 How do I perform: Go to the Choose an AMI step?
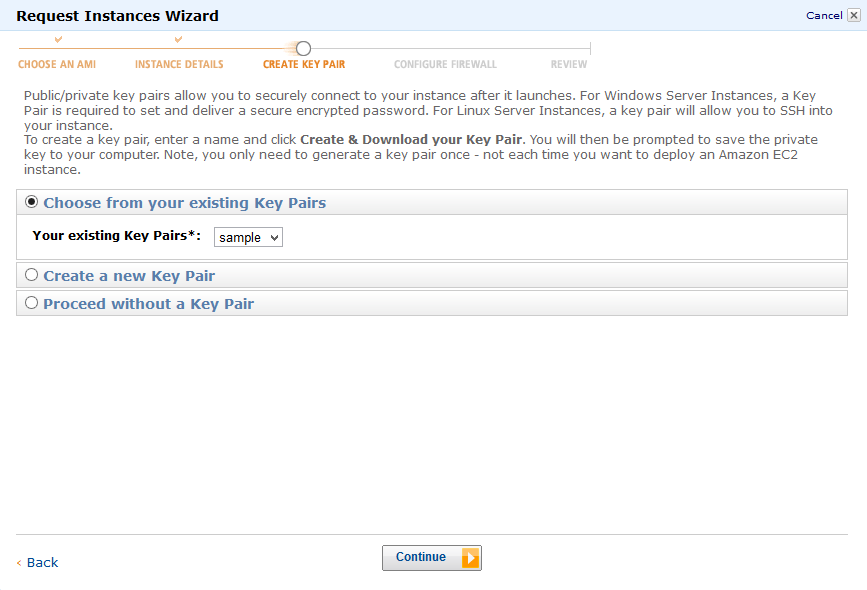pos(57,64)
